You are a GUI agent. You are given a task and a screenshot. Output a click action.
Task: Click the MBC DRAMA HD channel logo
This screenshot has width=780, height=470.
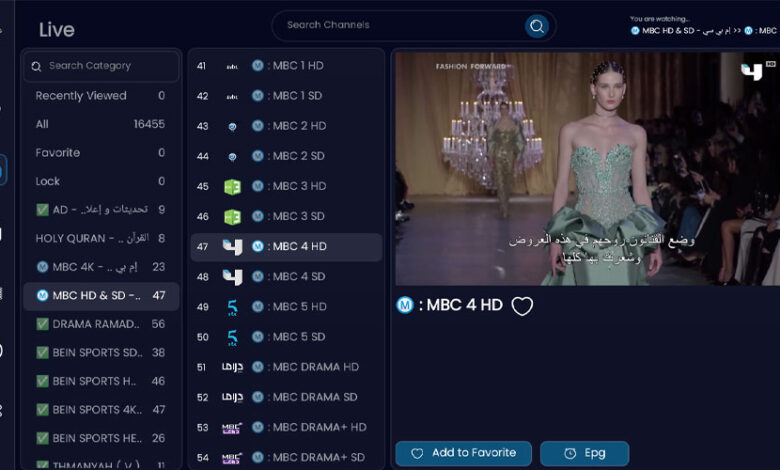click(x=232, y=367)
